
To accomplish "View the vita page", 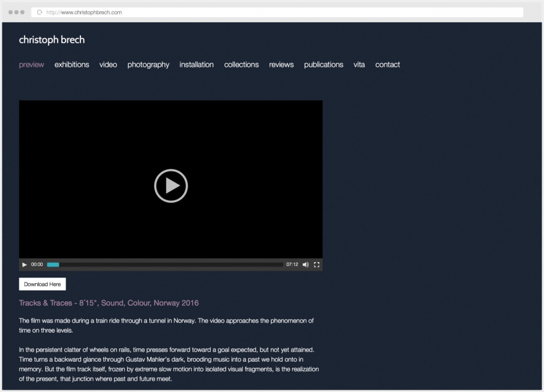I will point(359,64).
